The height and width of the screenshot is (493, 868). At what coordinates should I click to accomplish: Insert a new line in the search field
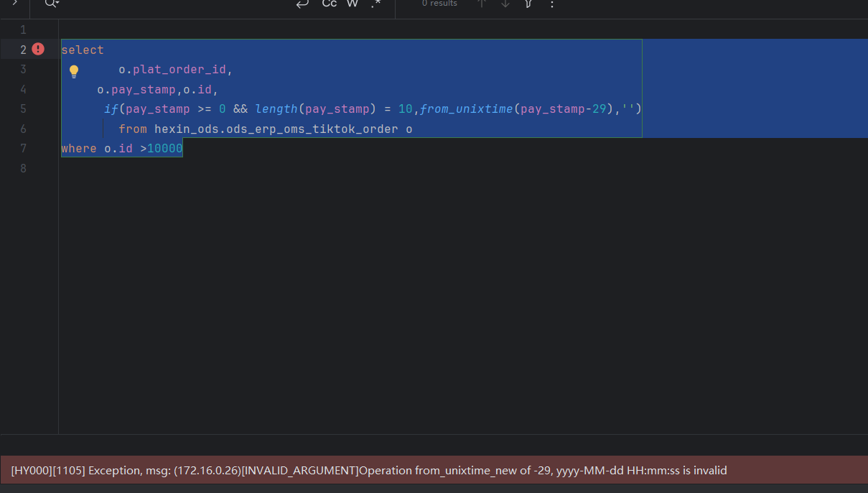[302, 4]
